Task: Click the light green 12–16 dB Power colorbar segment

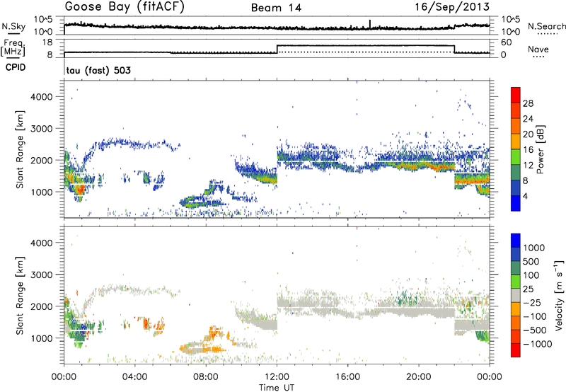Action: (516, 157)
